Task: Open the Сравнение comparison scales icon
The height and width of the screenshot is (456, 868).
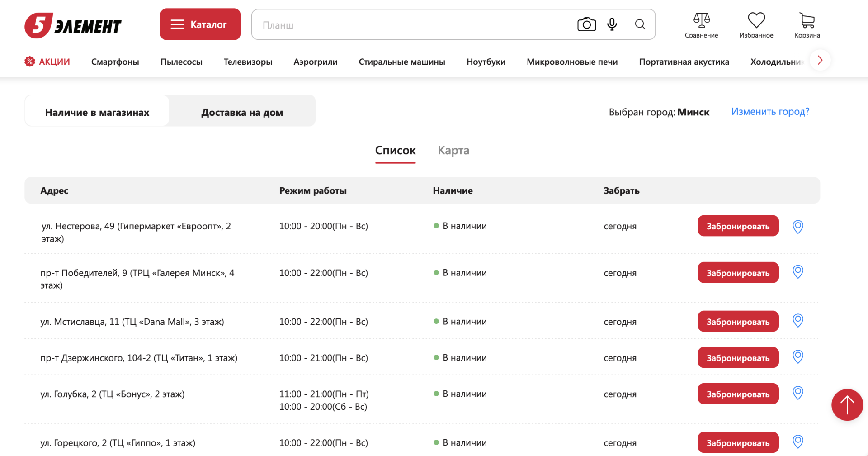Action: click(x=701, y=25)
